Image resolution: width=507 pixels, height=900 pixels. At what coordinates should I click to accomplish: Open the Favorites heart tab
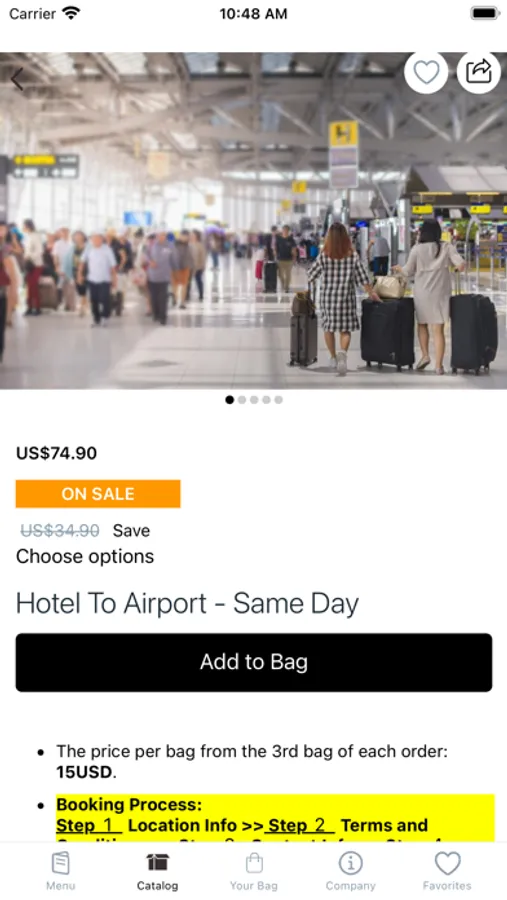point(447,863)
